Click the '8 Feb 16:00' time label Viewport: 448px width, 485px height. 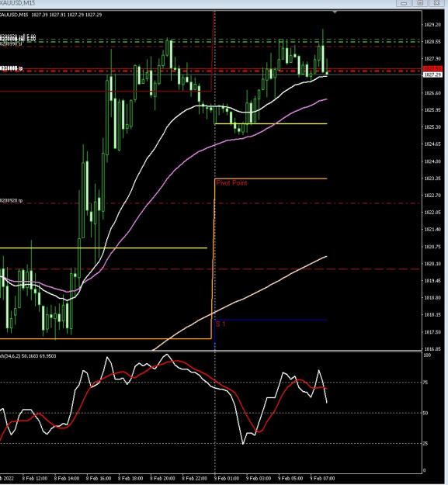(x=99, y=478)
